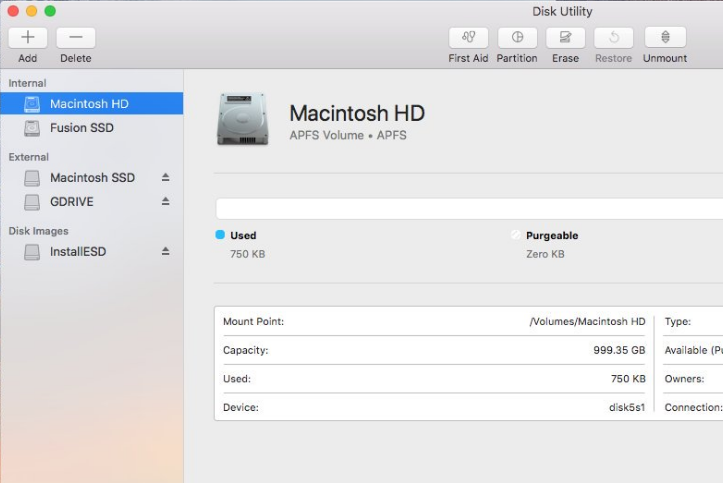Image resolution: width=723 pixels, height=483 pixels.
Task: Click the Type label in info table
Action: (x=678, y=322)
